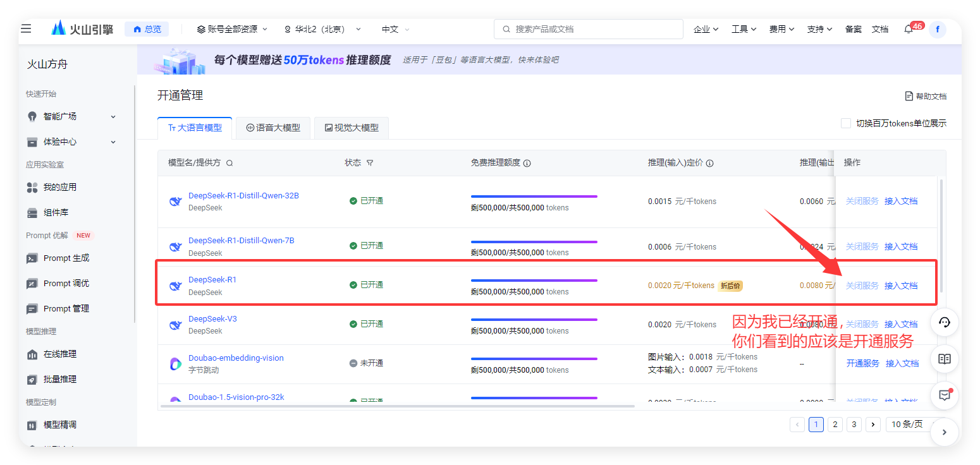Click the Doubao-embedding-vision model logo icon
The image size is (980, 465).
(x=176, y=364)
